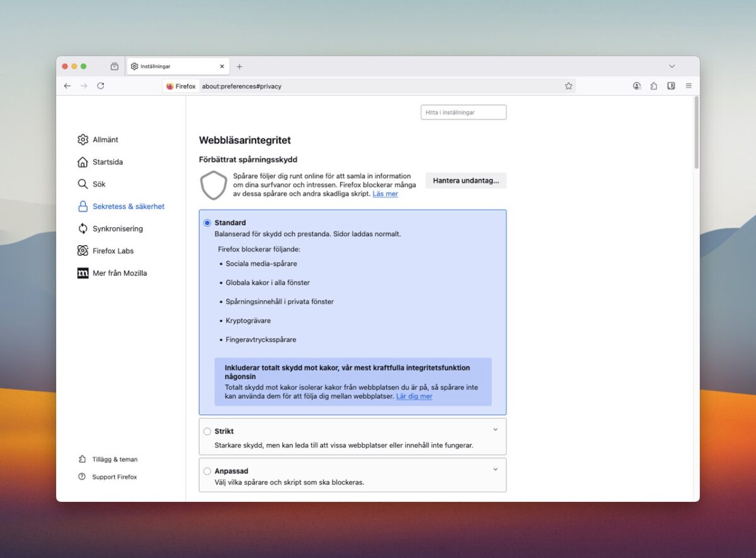Viewport: 756px width, 558px height.
Task: Open the tab list dropdown arrow
Action: pyautogui.click(x=672, y=65)
